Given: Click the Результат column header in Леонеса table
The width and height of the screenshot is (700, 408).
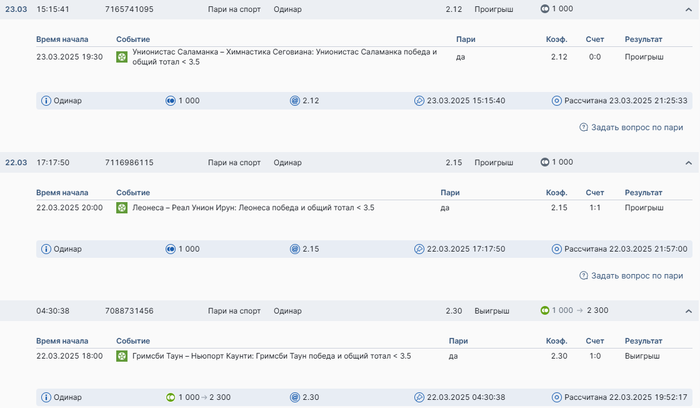Looking at the screenshot, I should click(643, 192).
